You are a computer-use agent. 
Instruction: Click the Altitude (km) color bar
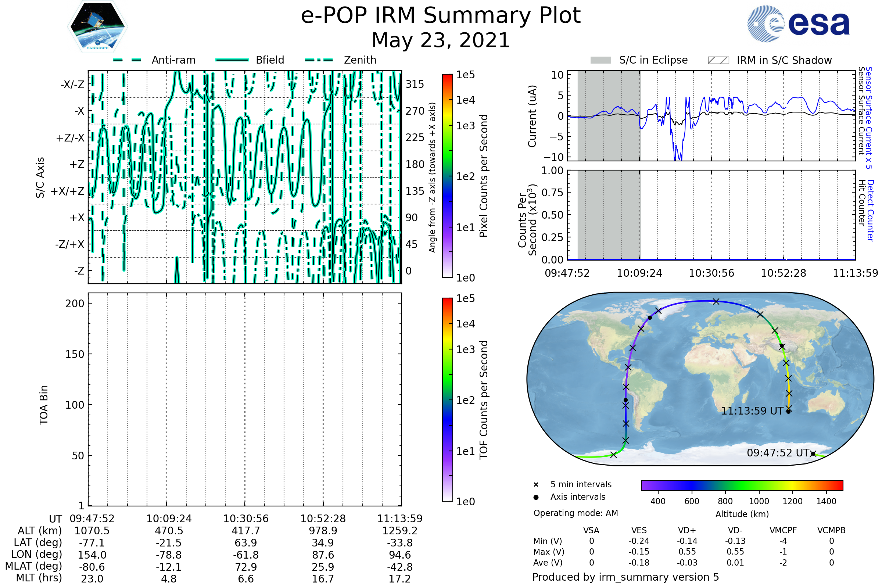[x=742, y=485]
